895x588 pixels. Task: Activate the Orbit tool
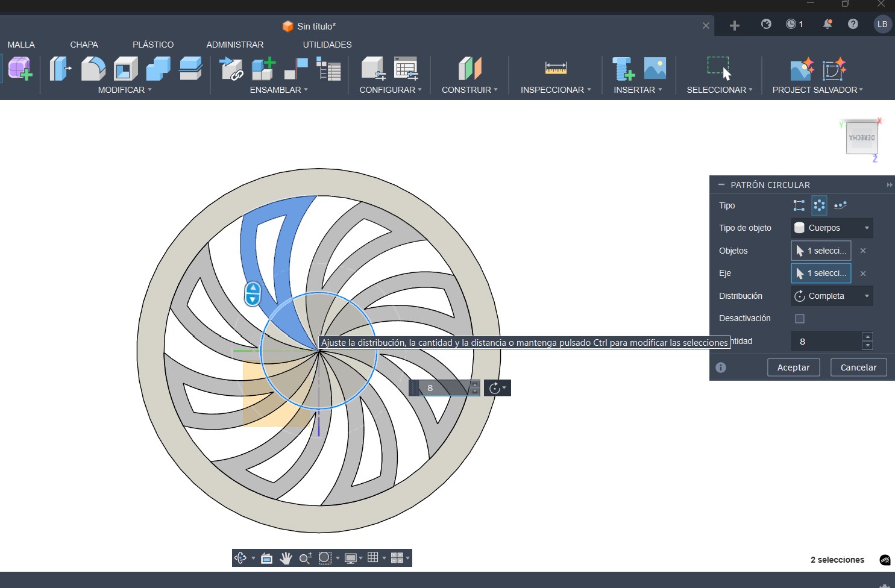tap(240, 558)
